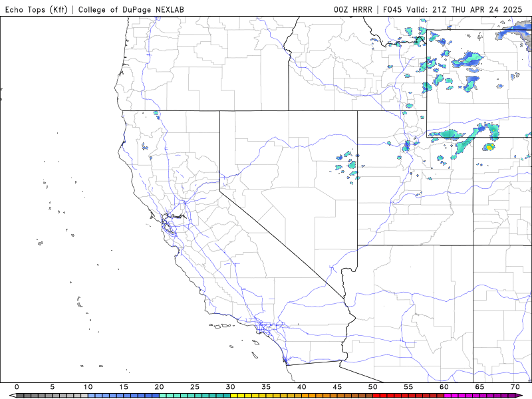Click the blue segment of the color bar
Image resolution: width=532 pixels, height=399 pixels.
[x=124, y=396]
